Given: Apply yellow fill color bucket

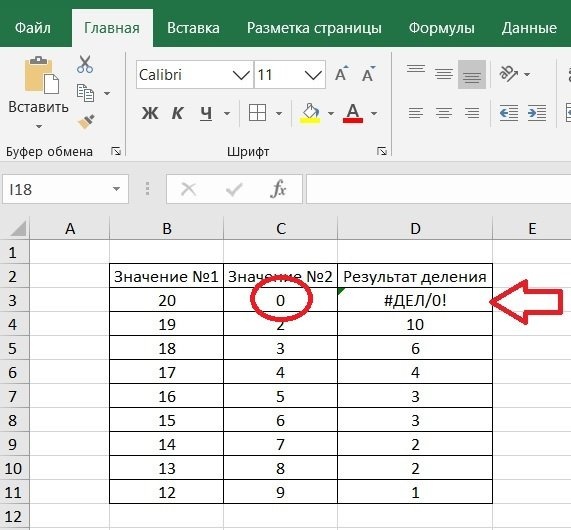Looking at the screenshot, I should (x=310, y=113).
